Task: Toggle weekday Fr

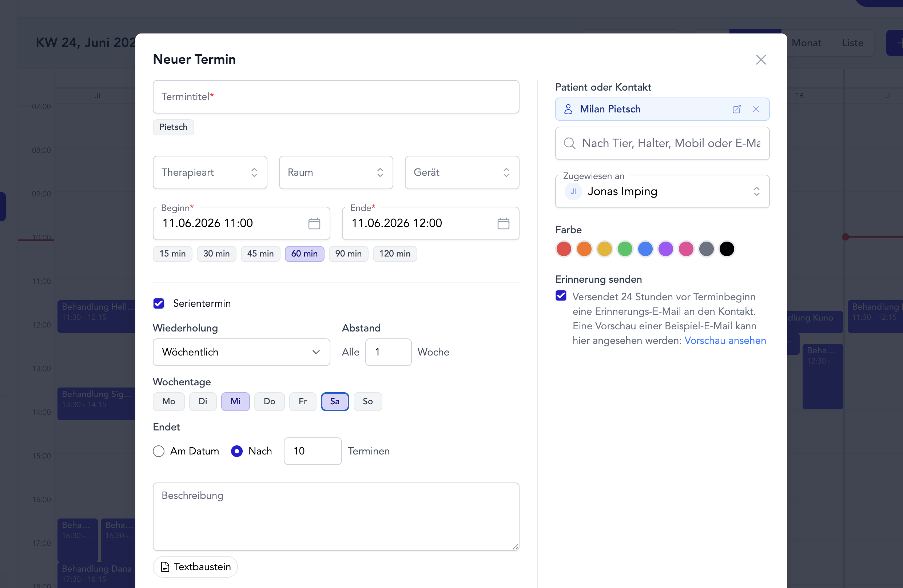Action: click(302, 401)
